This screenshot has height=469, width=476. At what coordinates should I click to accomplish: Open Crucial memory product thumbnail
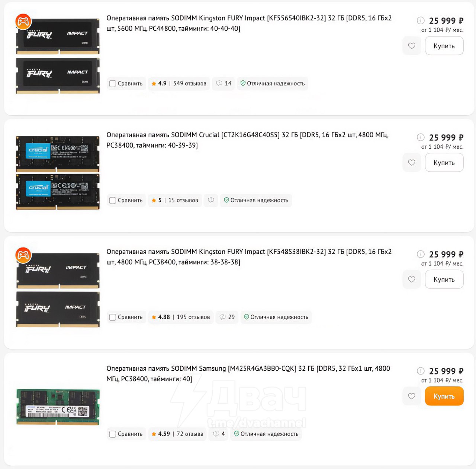click(x=58, y=173)
